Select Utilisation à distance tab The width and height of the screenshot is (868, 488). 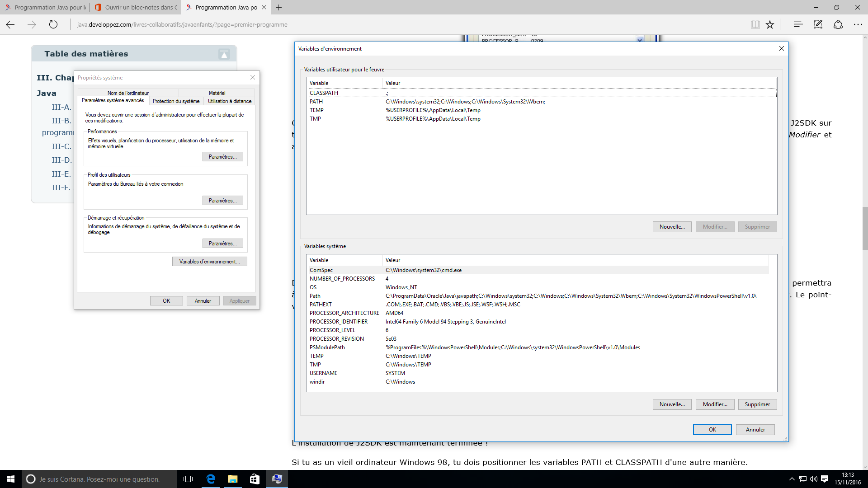(x=230, y=101)
